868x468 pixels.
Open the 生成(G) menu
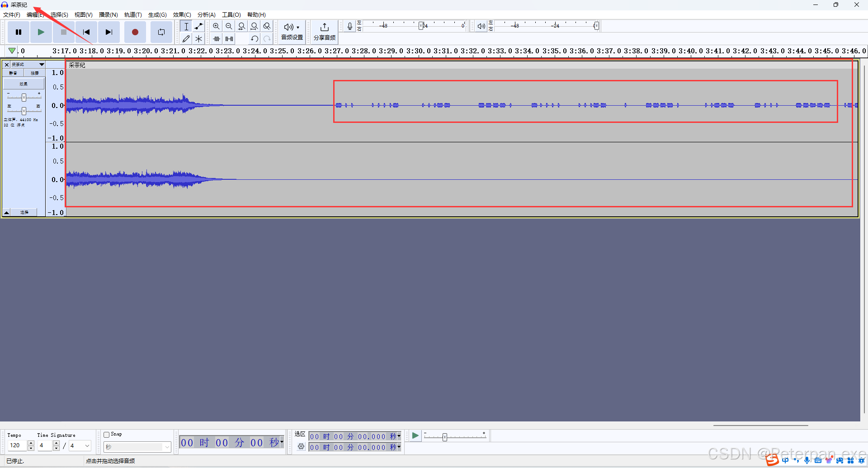157,15
